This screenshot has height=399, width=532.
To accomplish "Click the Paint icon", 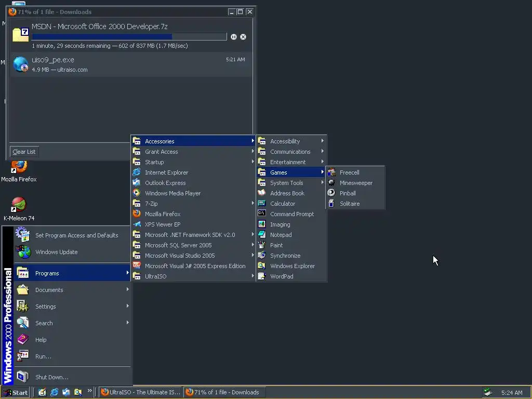I will click(262, 245).
